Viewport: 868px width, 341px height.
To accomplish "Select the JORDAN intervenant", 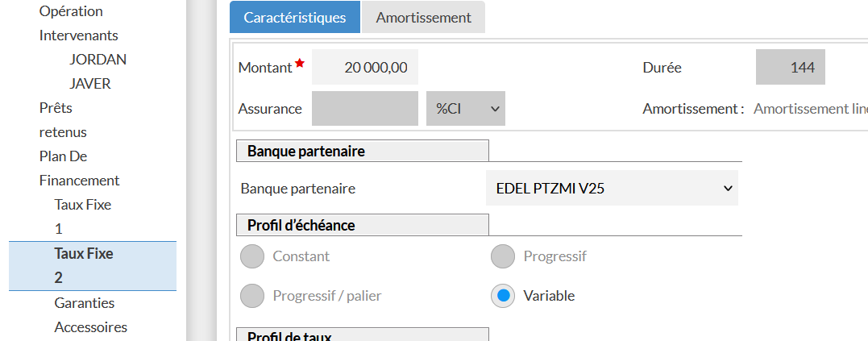I will (x=98, y=60).
